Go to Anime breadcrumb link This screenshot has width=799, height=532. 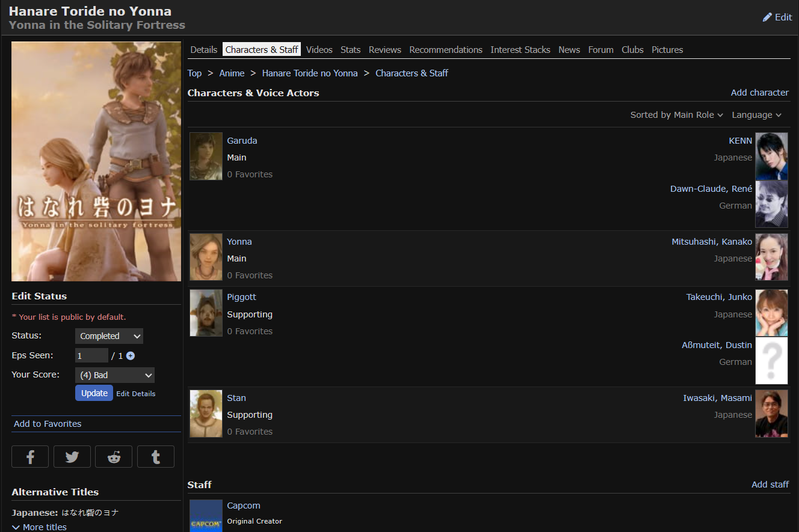[232, 73]
